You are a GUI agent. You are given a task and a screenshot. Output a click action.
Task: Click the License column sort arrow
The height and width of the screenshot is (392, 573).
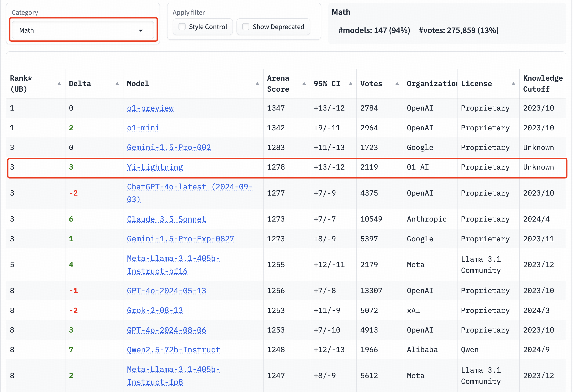513,84
